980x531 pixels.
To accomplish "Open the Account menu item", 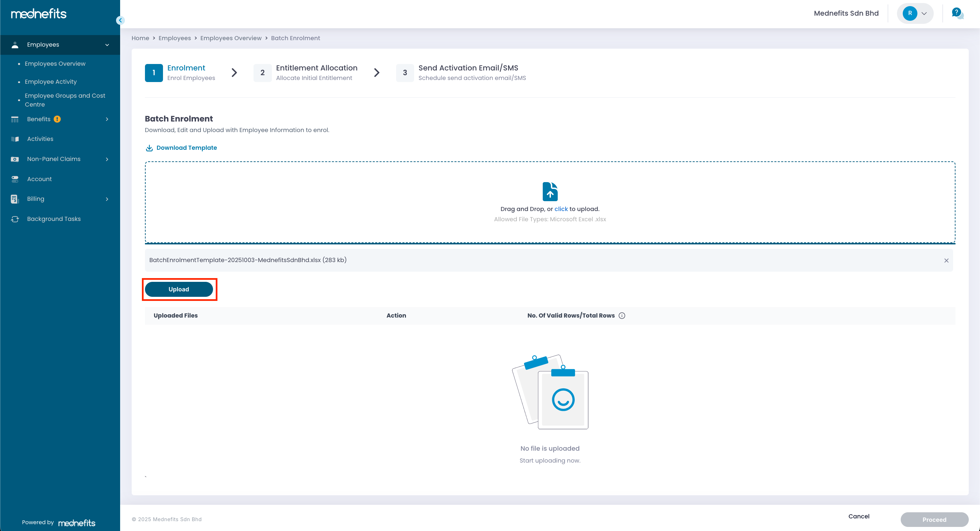I will [39, 179].
